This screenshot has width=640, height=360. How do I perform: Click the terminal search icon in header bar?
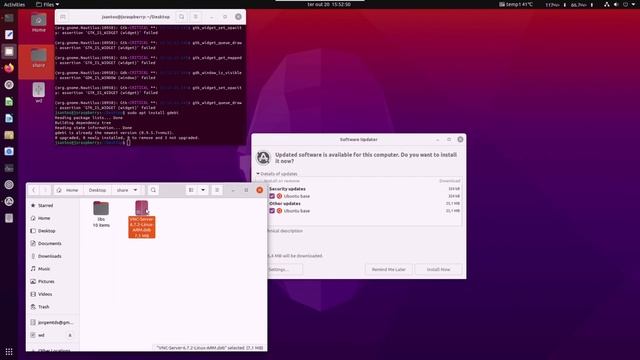point(182,17)
